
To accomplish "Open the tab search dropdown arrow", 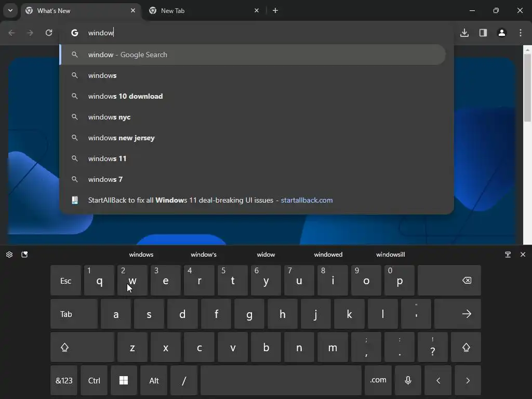I will coord(10,10).
